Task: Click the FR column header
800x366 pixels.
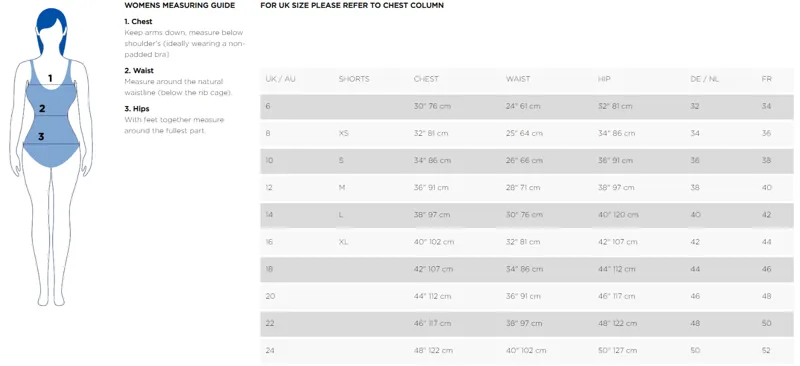Action: coord(766,79)
